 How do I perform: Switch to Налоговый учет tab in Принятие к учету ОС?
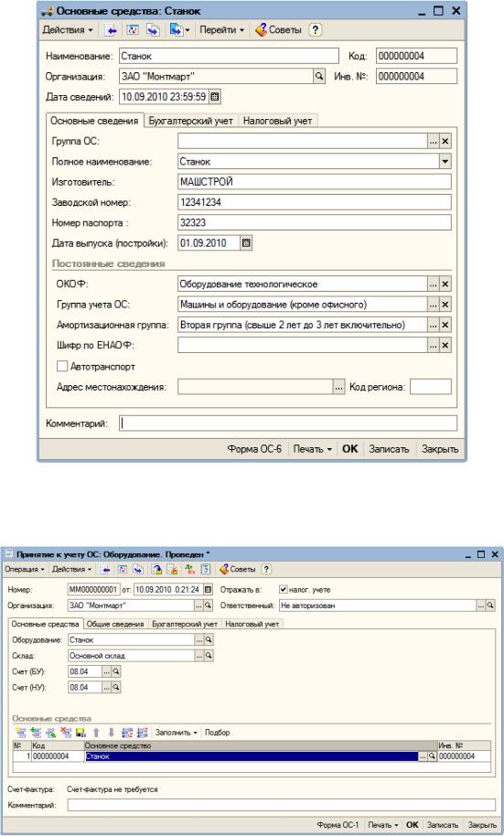[252, 624]
